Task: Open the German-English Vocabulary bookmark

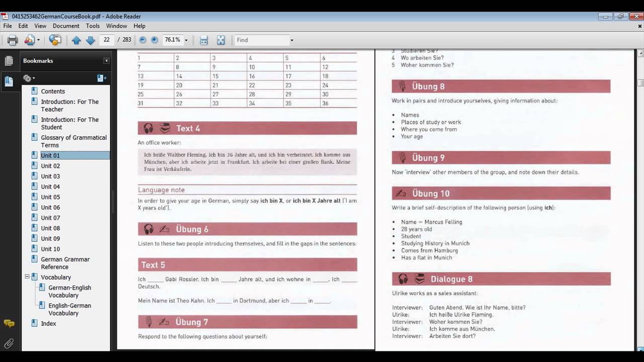Action: pyautogui.click(x=70, y=292)
